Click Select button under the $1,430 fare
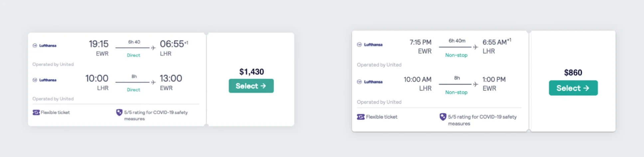Viewport: 644px width, 157px height. [x=251, y=86]
